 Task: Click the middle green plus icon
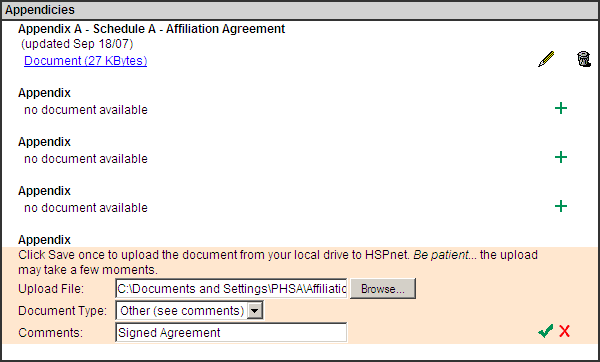[x=561, y=157]
